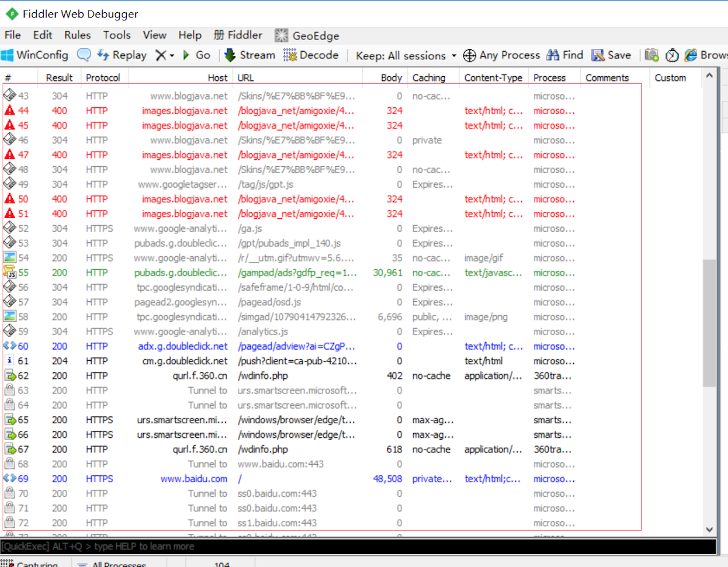This screenshot has width=728, height=567.
Task: Sort by Result column header
Action: (x=59, y=78)
